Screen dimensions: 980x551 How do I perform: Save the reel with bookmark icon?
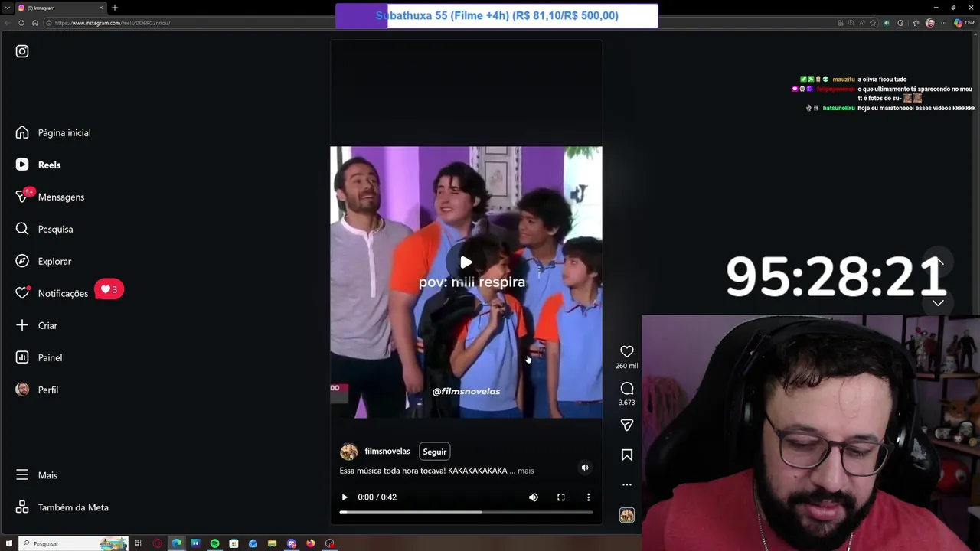pos(627,455)
